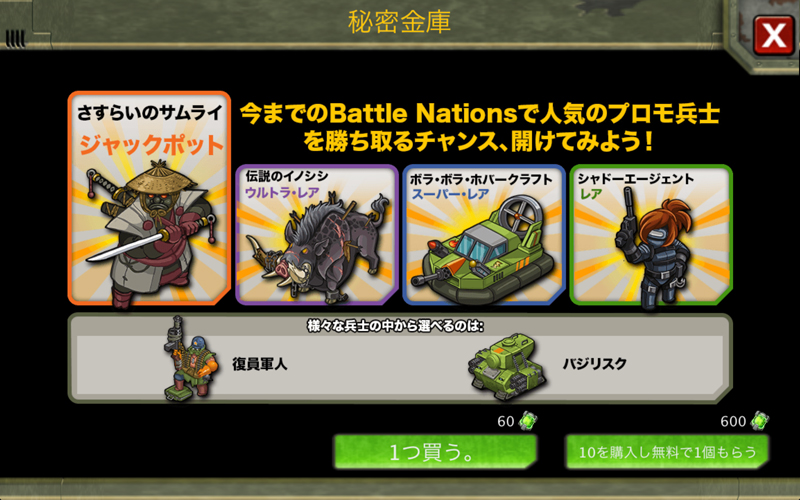Click the 秘密金庫 title text

click(x=399, y=22)
